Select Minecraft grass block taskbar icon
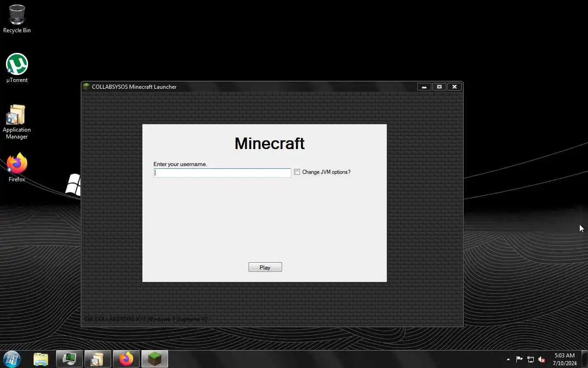Viewport: 588px width, 368px height. [155, 359]
